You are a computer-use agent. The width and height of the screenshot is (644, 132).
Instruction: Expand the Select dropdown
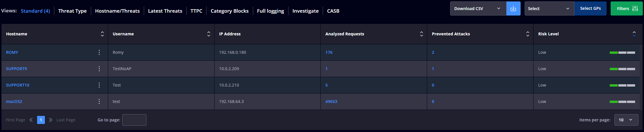click(x=549, y=9)
